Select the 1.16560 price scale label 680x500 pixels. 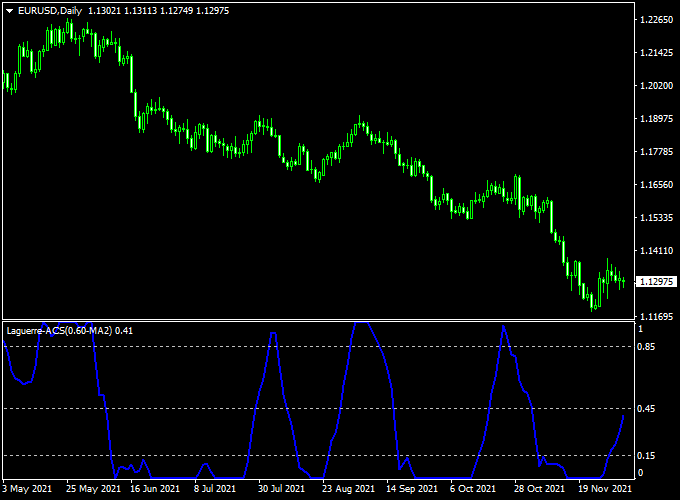pyautogui.click(x=657, y=185)
